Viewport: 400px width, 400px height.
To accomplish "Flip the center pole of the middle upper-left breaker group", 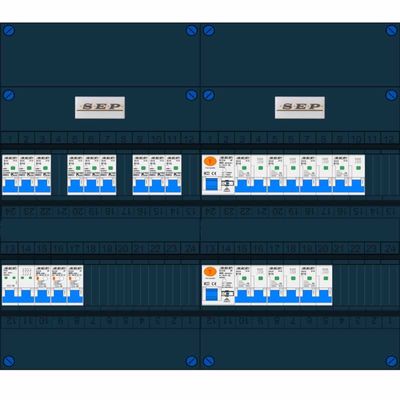I will coord(92,186).
